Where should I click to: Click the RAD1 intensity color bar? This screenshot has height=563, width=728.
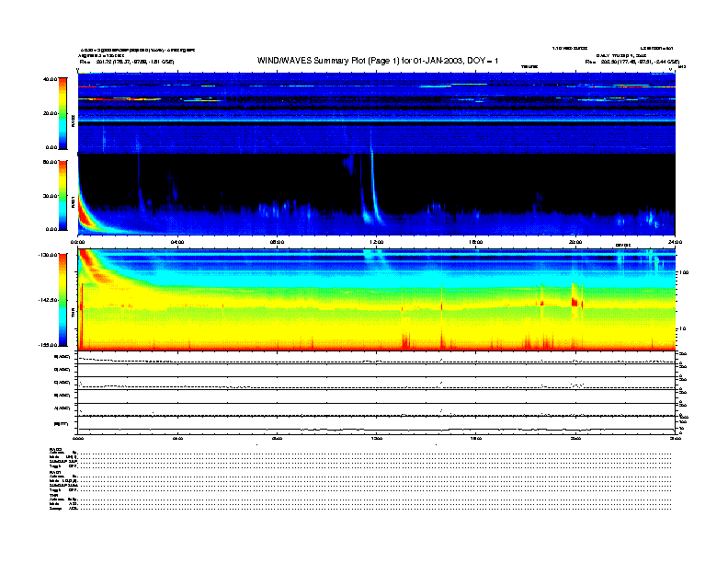[63, 195]
